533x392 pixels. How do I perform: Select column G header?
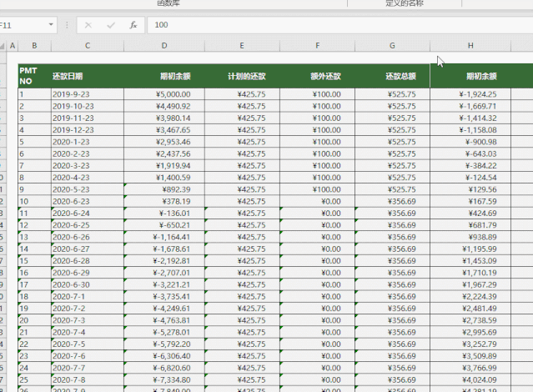click(x=392, y=46)
